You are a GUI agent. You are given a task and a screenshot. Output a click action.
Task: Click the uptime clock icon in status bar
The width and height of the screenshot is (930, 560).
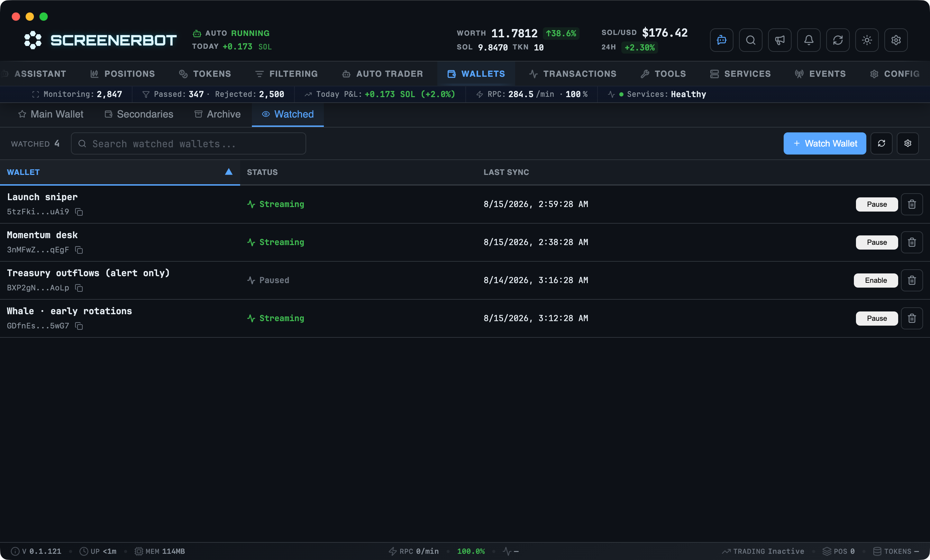[84, 551]
